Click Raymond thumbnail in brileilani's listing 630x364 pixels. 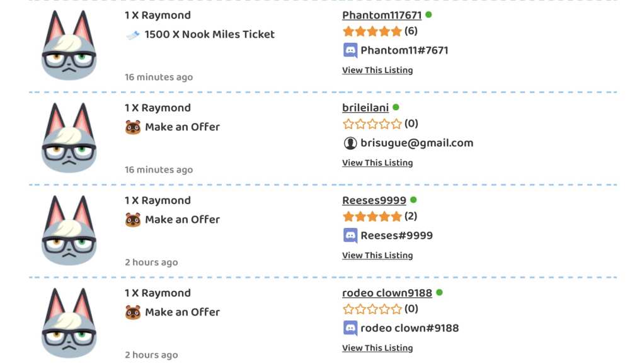(69, 139)
